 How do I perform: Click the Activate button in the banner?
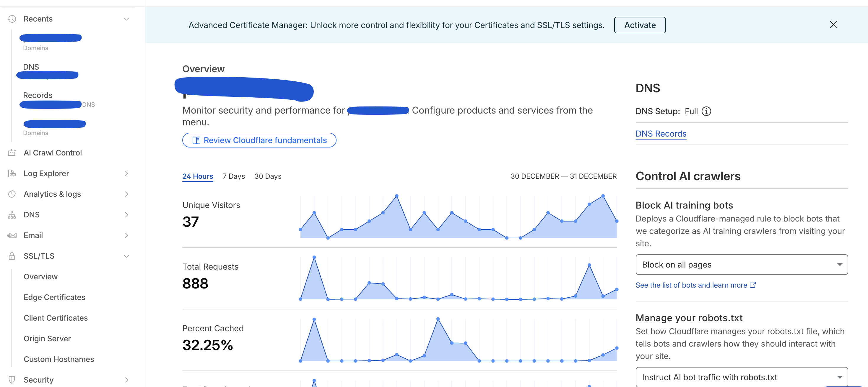pyautogui.click(x=640, y=25)
